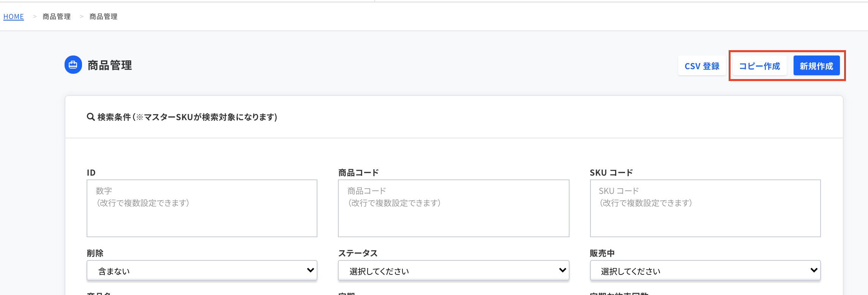Expand the ステータス dropdown
This screenshot has width=868, height=295.
click(453, 271)
